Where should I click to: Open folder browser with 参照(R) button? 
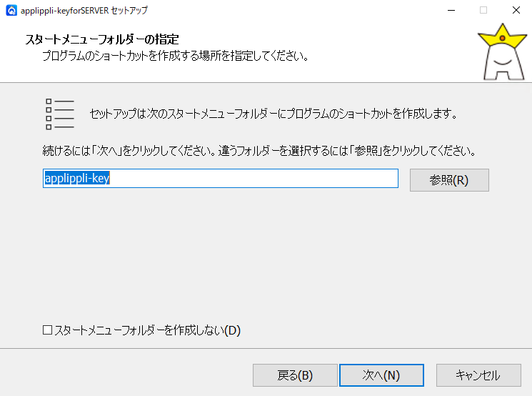pyautogui.click(x=449, y=180)
